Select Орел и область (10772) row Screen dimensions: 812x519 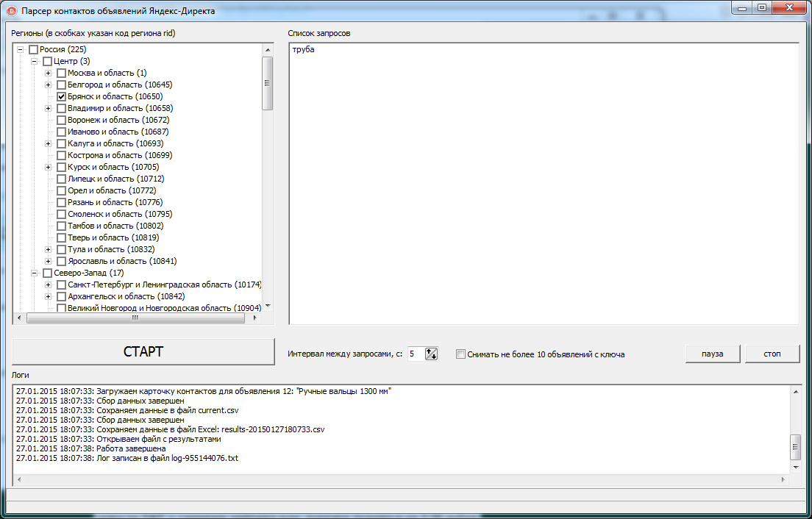[x=112, y=191]
